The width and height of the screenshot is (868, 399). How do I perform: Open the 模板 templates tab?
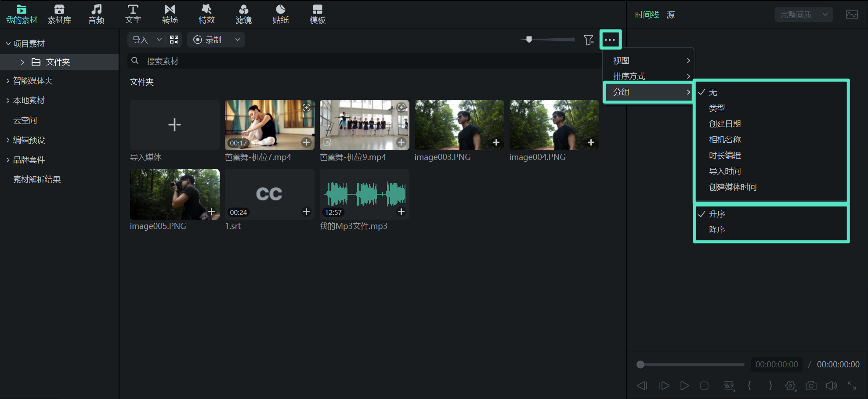(x=318, y=15)
